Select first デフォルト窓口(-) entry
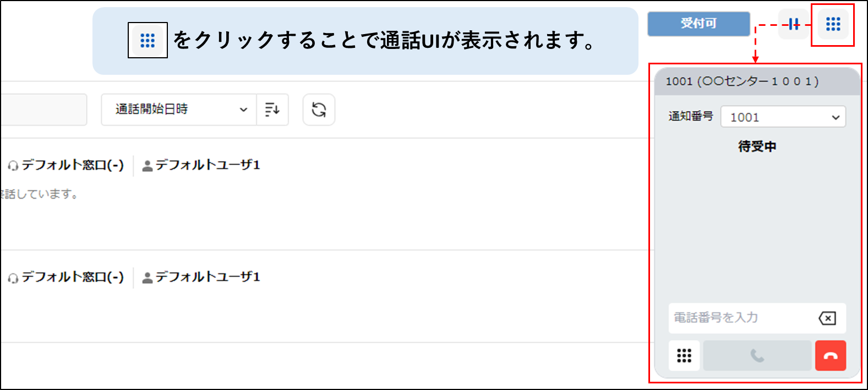This screenshot has width=868, height=390. [x=66, y=165]
